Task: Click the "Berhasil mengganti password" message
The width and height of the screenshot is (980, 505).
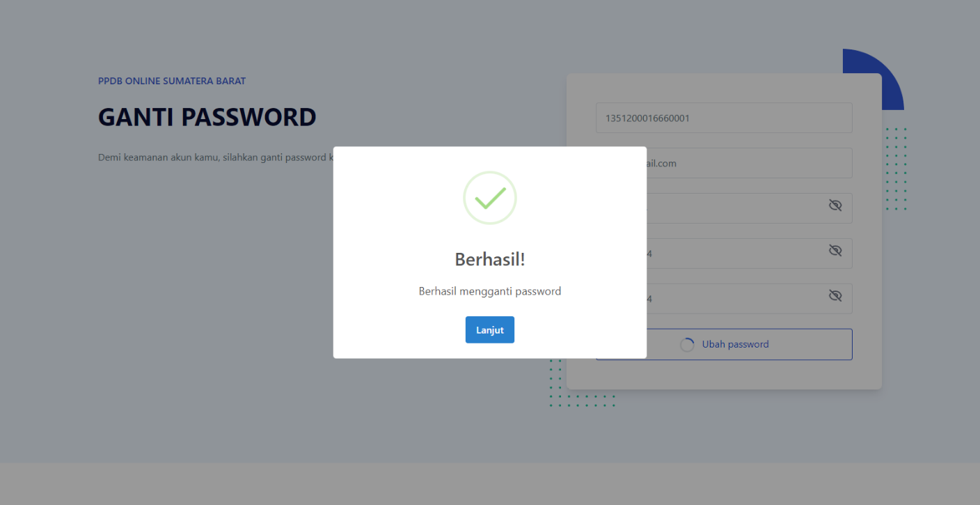Action: tap(489, 291)
